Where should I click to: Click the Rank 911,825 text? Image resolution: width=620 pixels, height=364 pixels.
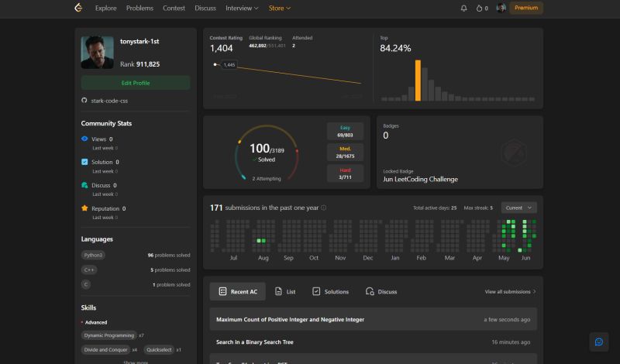tap(140, 64)
